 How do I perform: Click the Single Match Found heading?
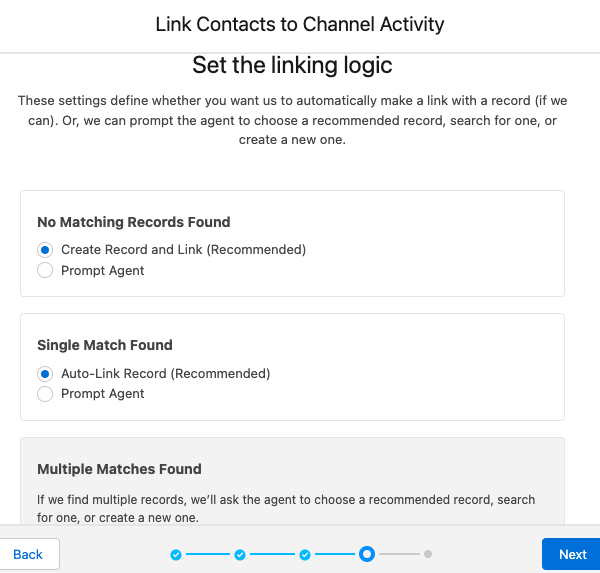click(105, 345)
